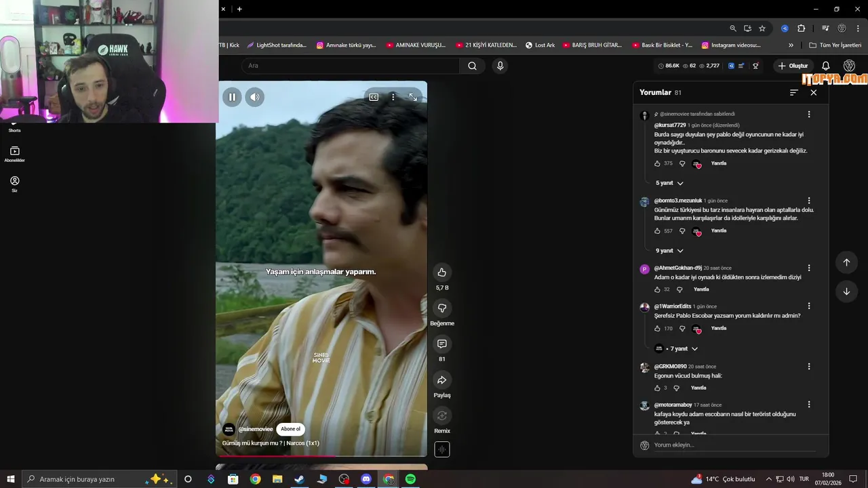Viewport: 868px width, 488px height.
Task: Close the Yorumlar comments panel
Action: (814, 93)
